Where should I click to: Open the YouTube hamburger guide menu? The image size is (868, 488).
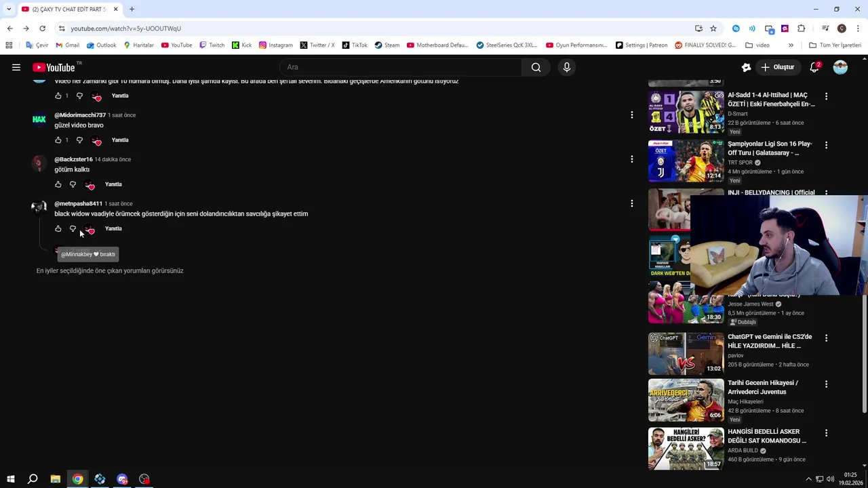tap(16, 67)
